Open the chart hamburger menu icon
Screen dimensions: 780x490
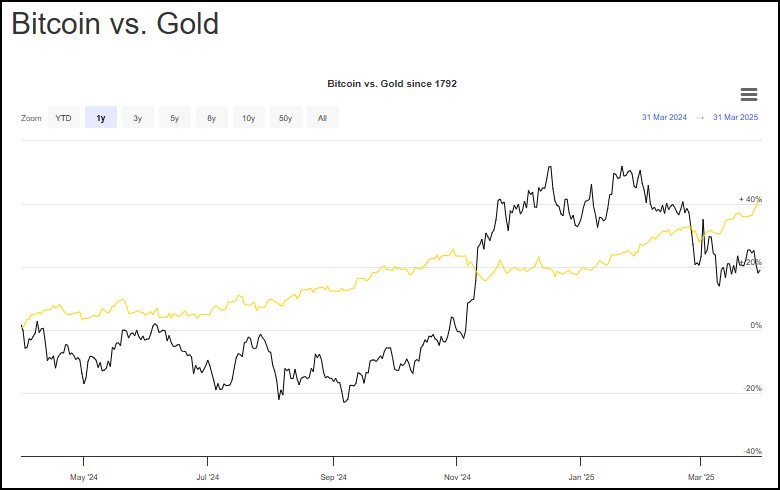(748, 94)
